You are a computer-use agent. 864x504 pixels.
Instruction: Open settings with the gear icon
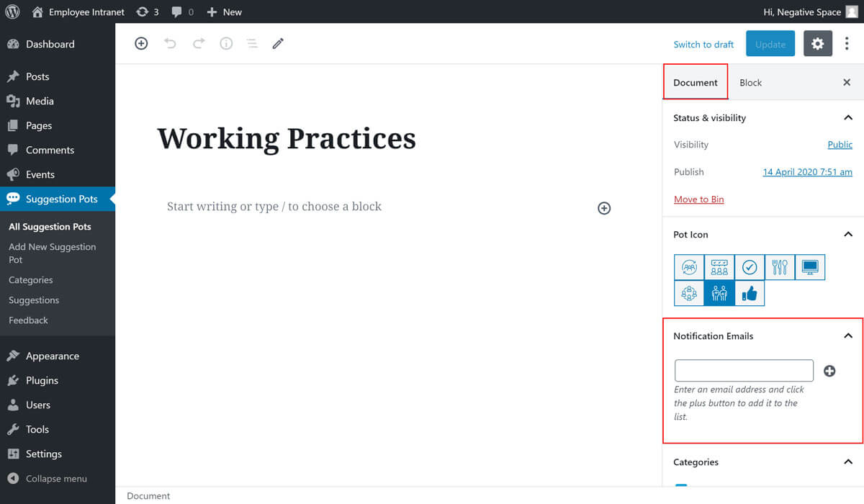(x=817, y=44)
